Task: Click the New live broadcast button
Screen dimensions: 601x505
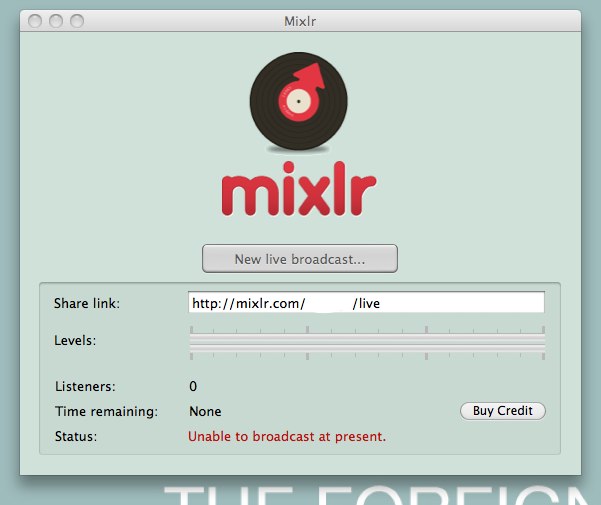Action: 300,259
